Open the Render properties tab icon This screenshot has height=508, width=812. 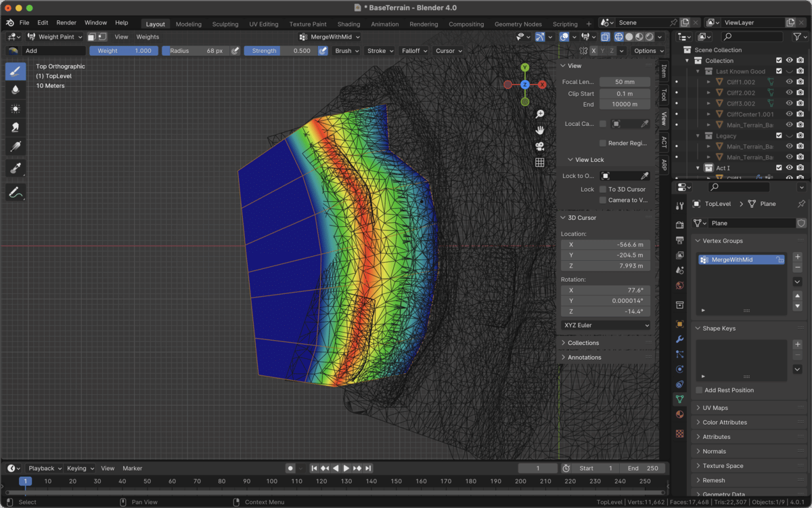click(x=680, y=224)
